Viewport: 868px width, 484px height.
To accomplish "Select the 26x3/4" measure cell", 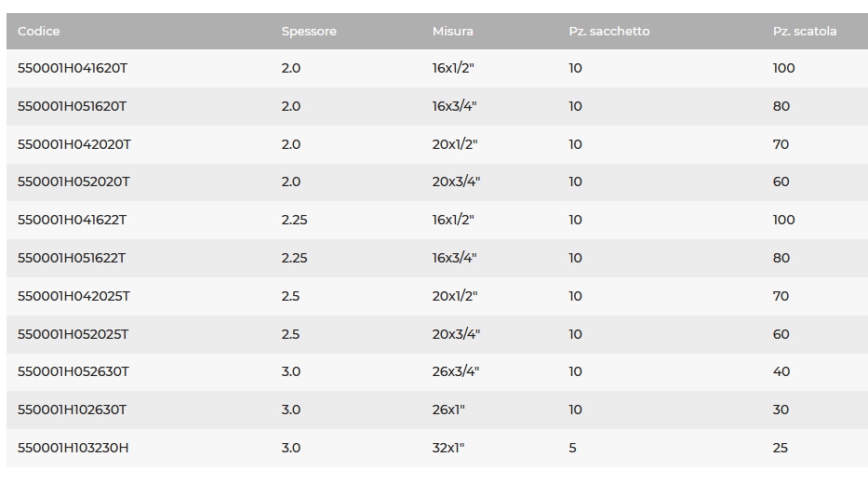I will point(455,371).
